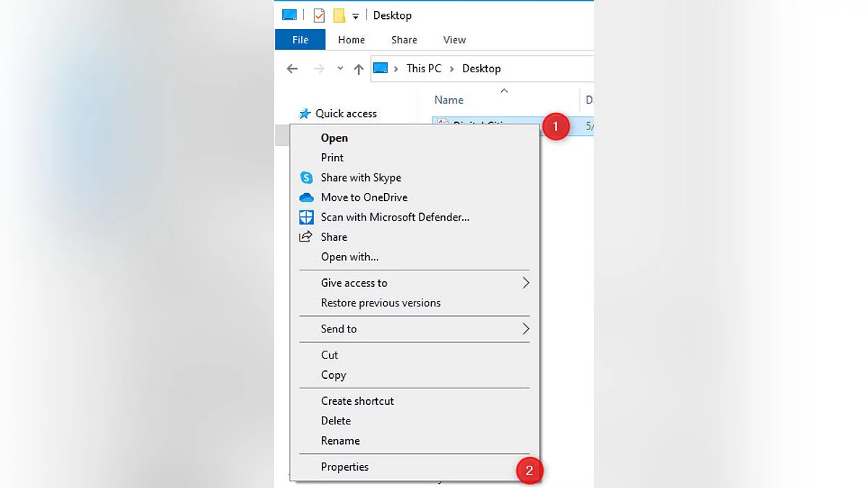Click the Microsoft Defender shield icon
This screenshot has width=868, height=488.
307,217
